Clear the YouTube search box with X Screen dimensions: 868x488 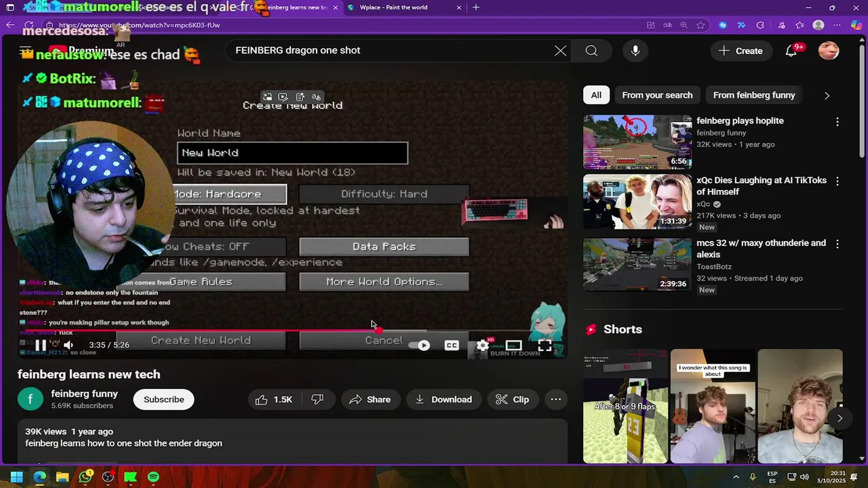(x=560, y=51)
